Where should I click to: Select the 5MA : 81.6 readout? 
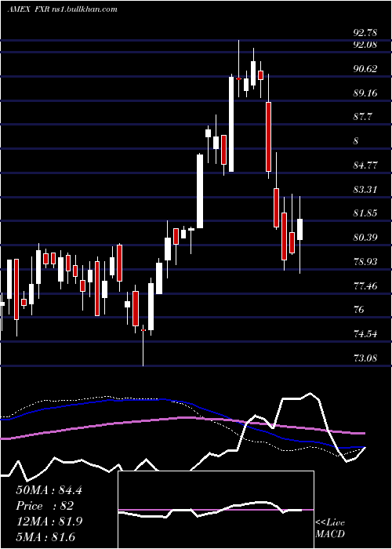45,536
